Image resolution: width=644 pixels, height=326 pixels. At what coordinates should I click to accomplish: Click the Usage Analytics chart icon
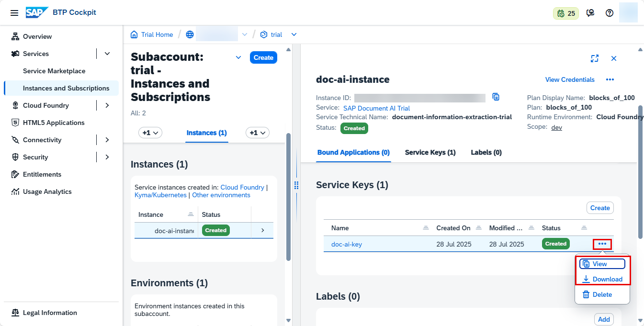pos(15,191)
